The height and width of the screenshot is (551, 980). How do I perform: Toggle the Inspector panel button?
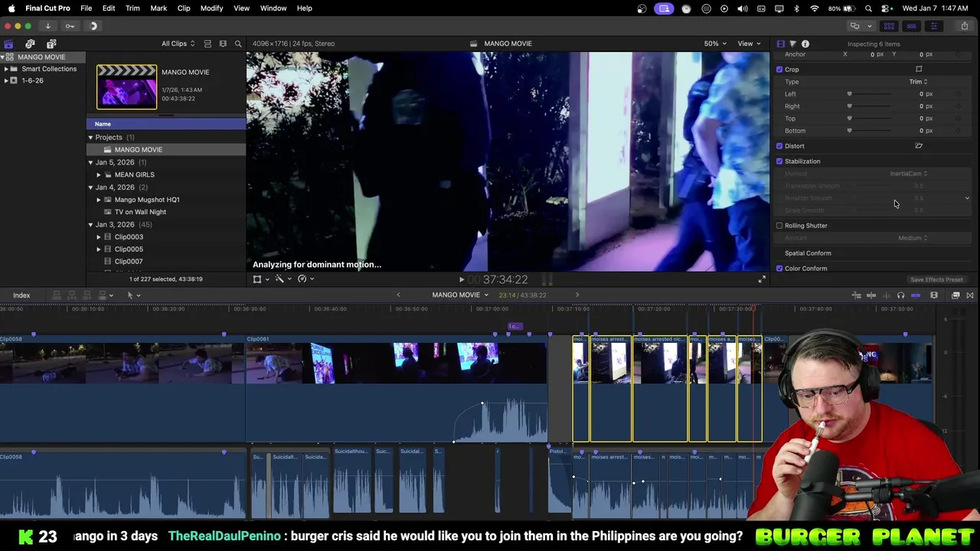tap(933, 26)
